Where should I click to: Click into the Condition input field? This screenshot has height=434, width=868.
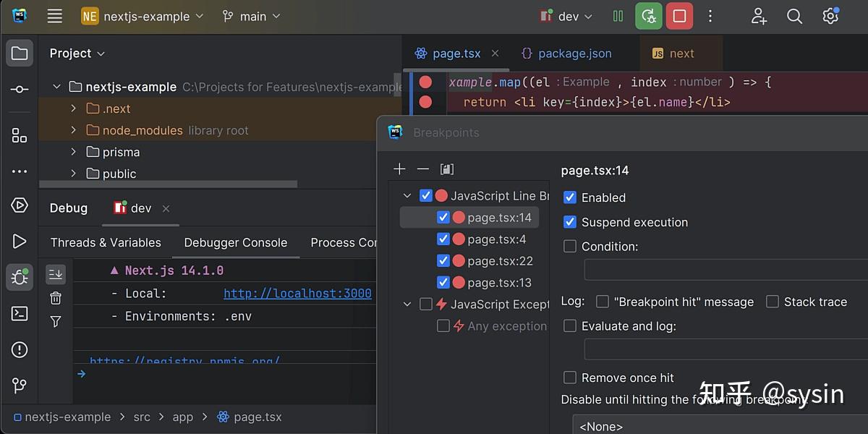coord(726,271)
